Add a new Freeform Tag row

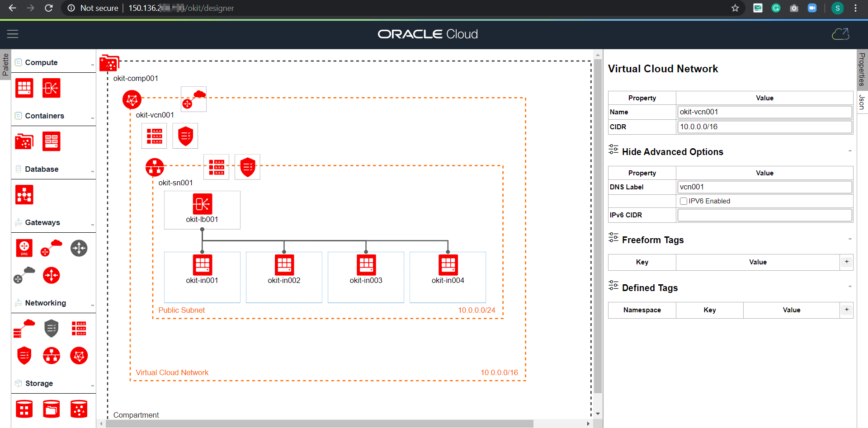(x=846, y=262)
